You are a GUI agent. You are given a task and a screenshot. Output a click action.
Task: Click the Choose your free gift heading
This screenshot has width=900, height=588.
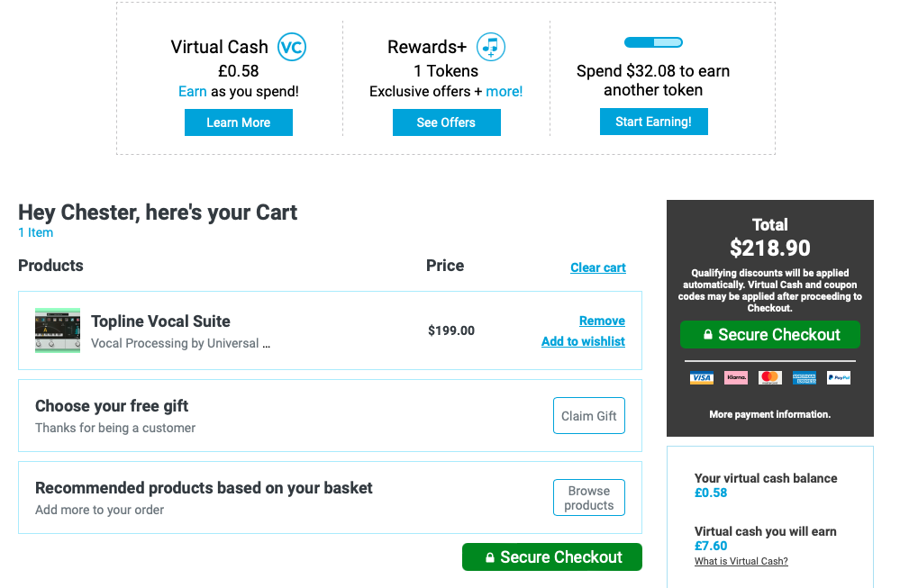click(x=112, y=406)
